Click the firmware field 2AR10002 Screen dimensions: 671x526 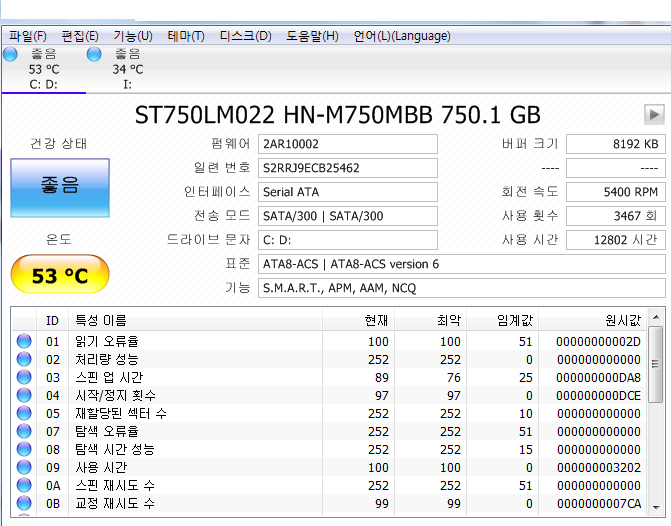347,144
